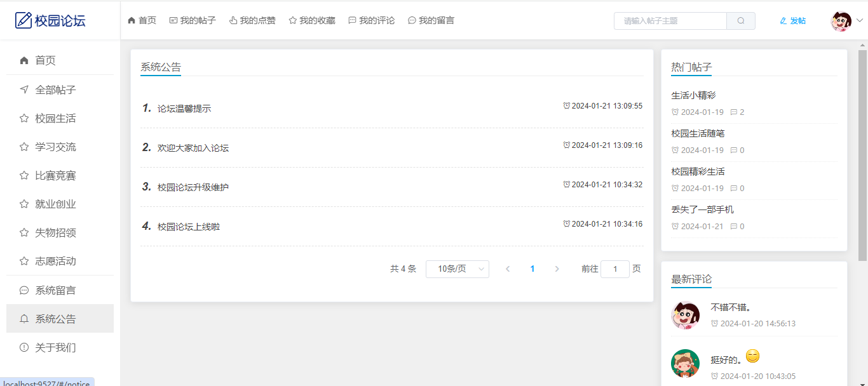Click the home icon beside 首页 in sidebar
Screen dimensions: 868x386
pos(24,60)
